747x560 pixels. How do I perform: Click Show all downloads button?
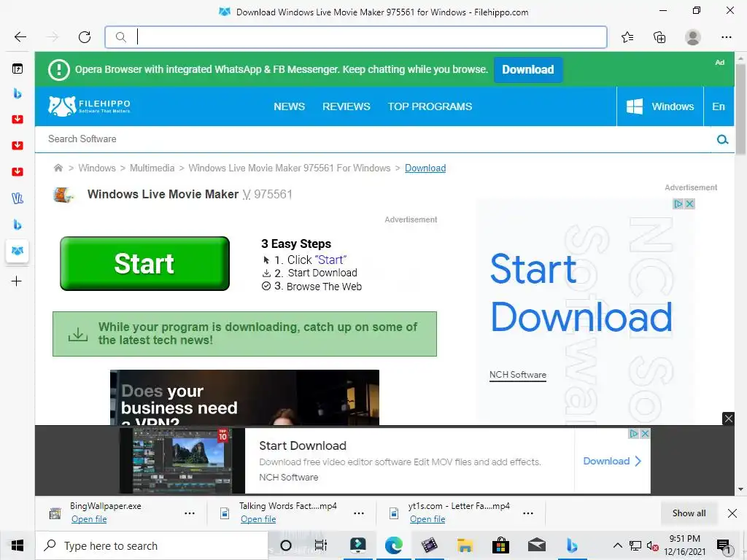[x=689, y=513]
